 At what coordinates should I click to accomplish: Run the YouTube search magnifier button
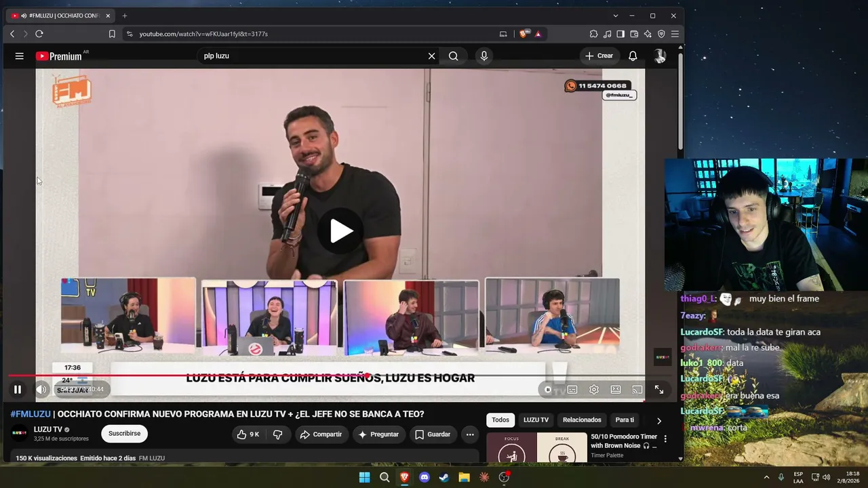pos(453,56)
